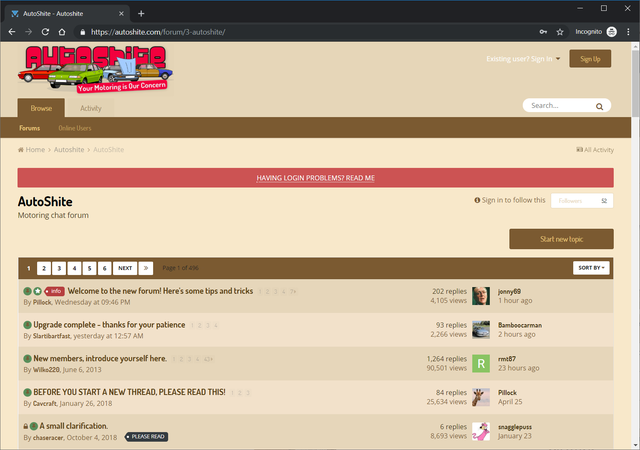Click the lock icon on A small clarification

coord(26,426)
